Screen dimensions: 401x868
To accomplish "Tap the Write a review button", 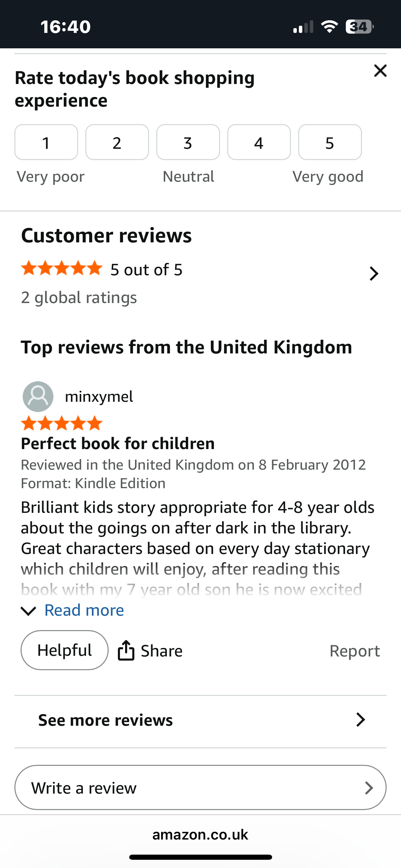I will [x=200, y=788].
